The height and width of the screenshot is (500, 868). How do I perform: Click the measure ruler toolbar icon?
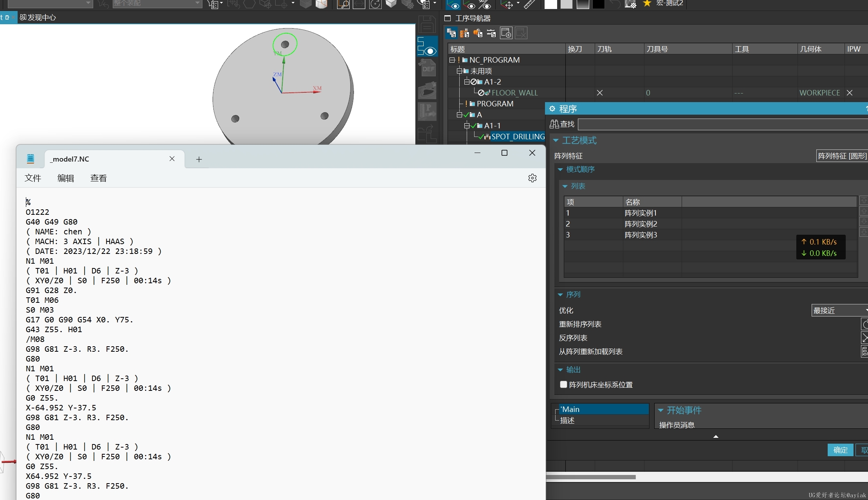pos(529,4)
